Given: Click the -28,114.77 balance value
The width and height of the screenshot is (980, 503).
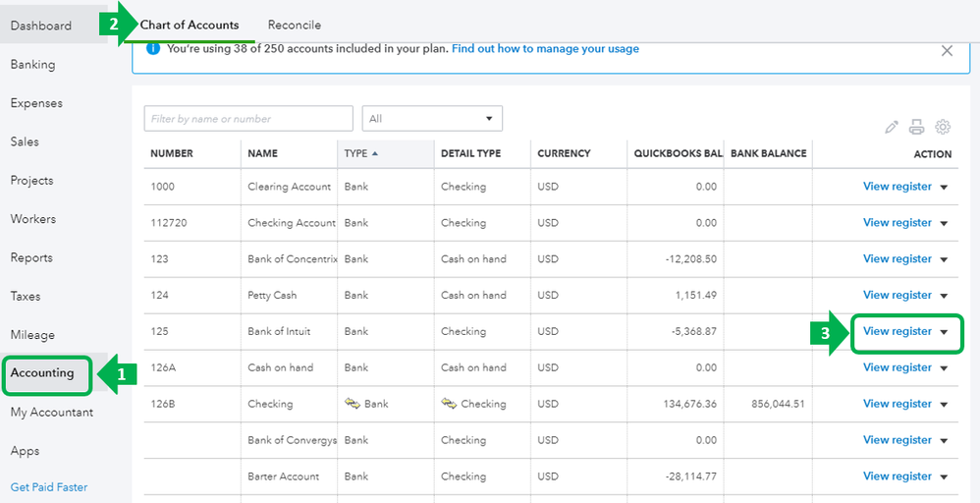Looking at the screenshot, I should click(690, 476).
